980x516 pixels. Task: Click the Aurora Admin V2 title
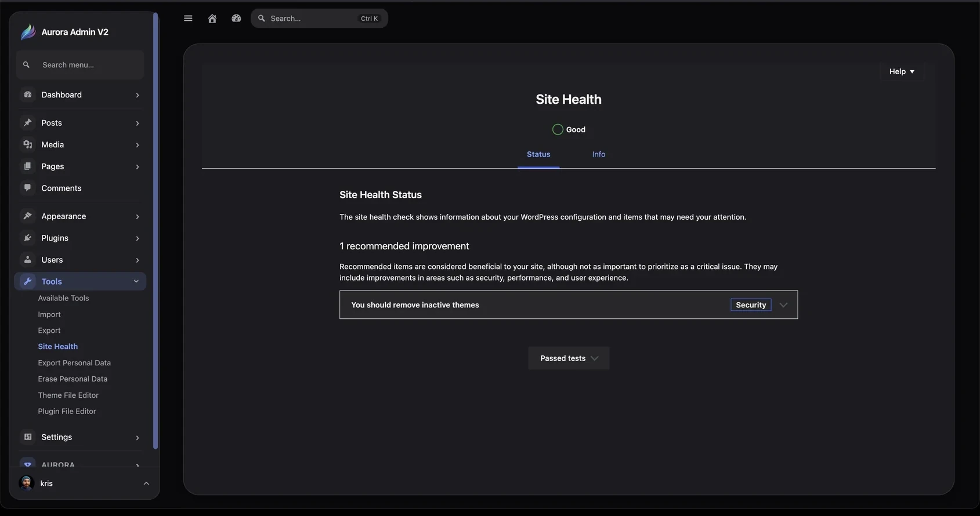[x=75, y=32]
